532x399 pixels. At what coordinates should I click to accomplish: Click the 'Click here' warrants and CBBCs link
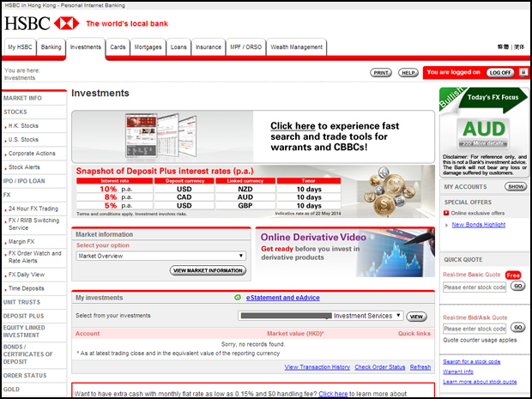click(x=293, y=126)
